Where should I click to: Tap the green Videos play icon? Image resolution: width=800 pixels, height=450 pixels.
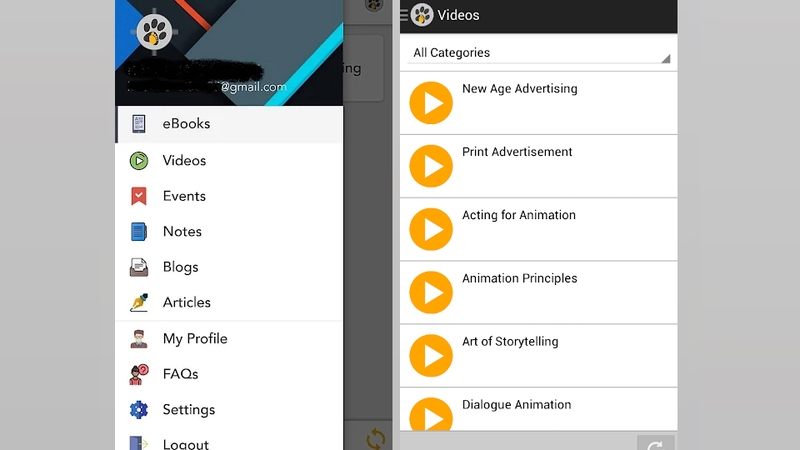click(x=139, y=161)
